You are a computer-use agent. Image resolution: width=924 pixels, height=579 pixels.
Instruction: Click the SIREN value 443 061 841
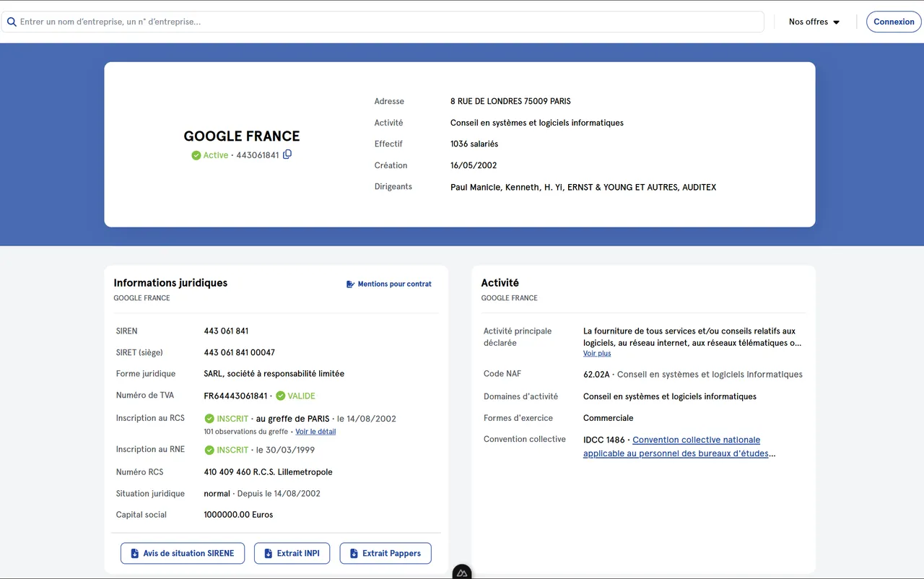click(226, 331)
